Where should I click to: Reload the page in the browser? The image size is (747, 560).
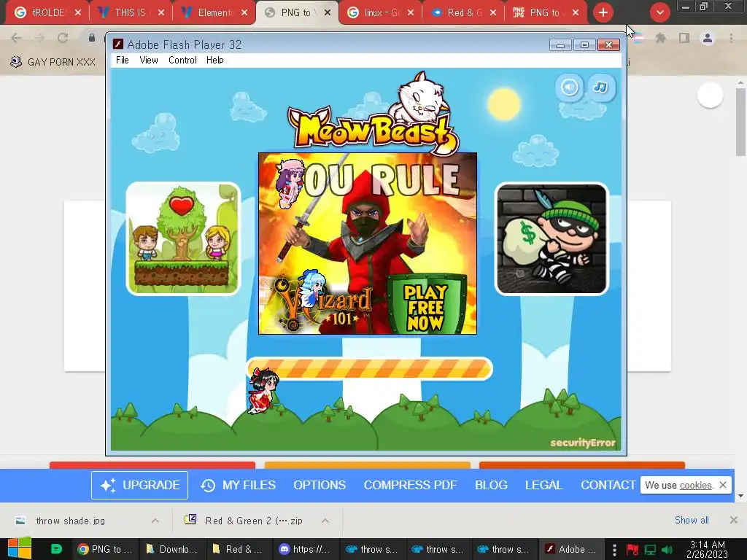coord(63,38)
